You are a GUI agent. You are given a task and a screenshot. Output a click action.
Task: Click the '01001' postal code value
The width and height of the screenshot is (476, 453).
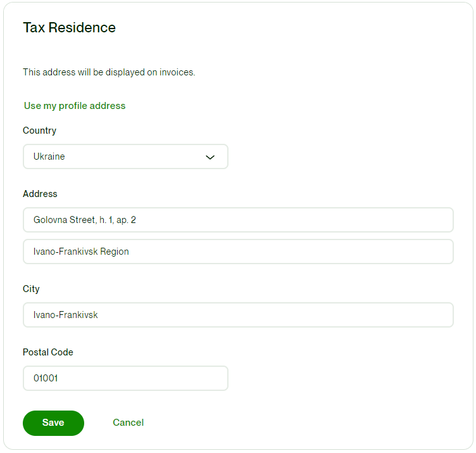pos(46,378)
